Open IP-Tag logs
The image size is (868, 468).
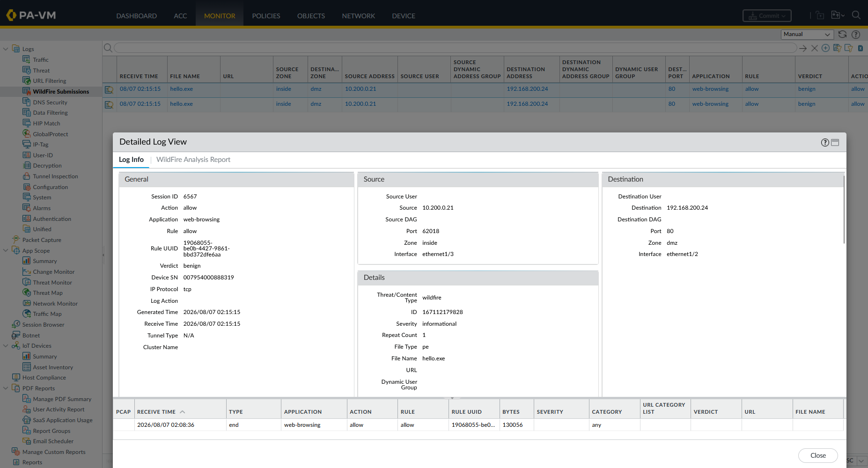[41, 145]
